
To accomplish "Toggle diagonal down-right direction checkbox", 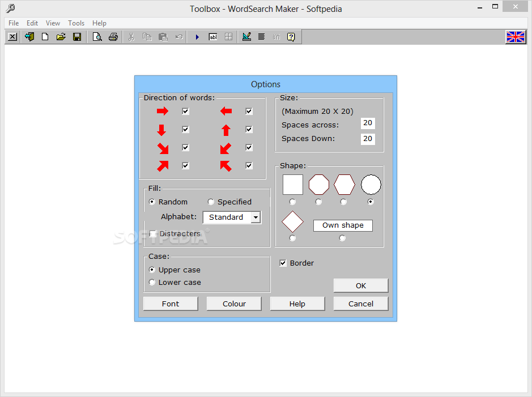I will tap(185, 147).
